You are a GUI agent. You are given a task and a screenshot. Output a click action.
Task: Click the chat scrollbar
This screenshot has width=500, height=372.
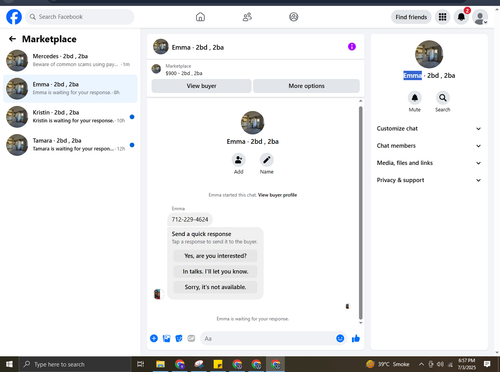(x=360, y=213)
